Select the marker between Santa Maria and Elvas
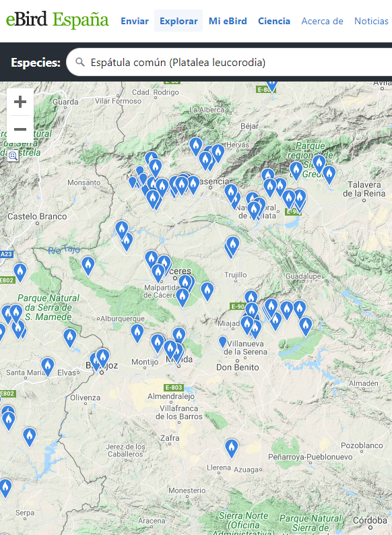Image resolution: width=392 pixels, height=535 pixels. pyautogui.click(x=47, y=367)
